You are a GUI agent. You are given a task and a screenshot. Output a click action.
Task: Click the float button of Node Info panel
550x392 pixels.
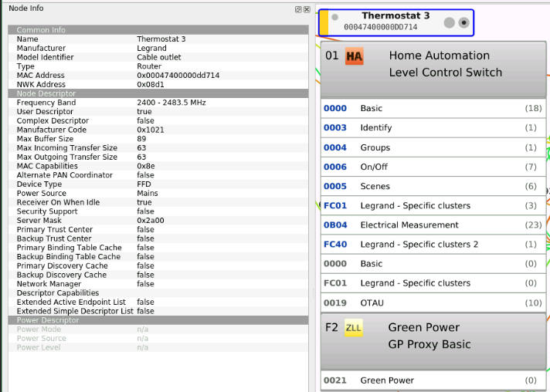click(298, 9)
